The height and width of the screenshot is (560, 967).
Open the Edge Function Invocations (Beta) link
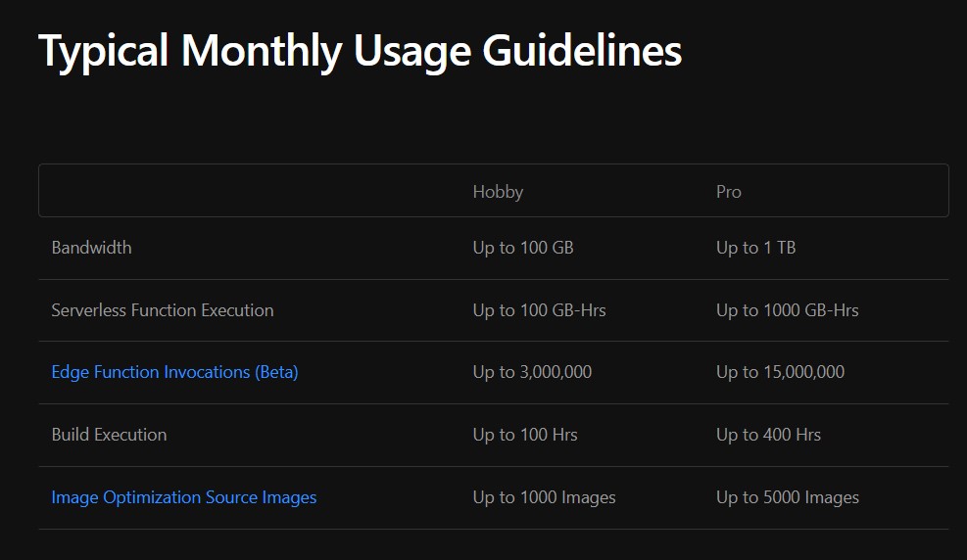(174, 372)
